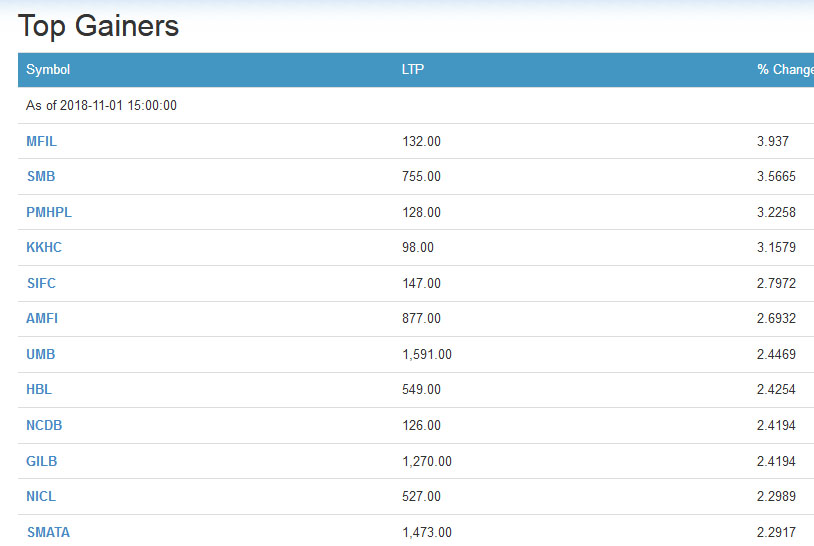Click the Symbol column header
Image resolution: width=814 pixels, height=546 pixels.
click(48, 70)
